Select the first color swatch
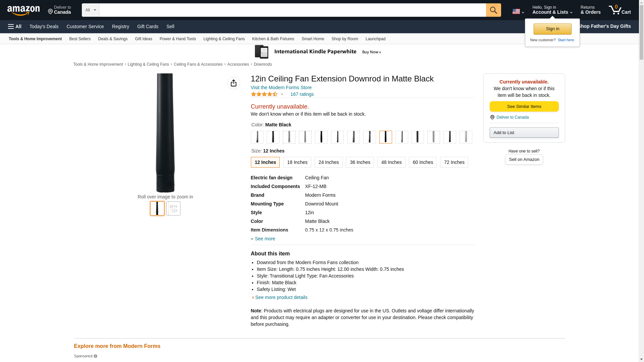The height and width of the screenshot is (362, 644). click(257, 137)
